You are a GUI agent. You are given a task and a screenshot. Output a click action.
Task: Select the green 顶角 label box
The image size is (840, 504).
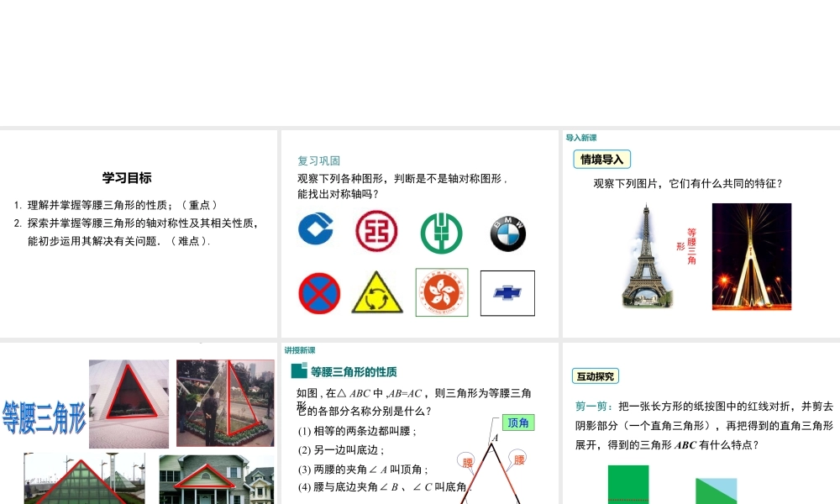(x=518, y=423)
